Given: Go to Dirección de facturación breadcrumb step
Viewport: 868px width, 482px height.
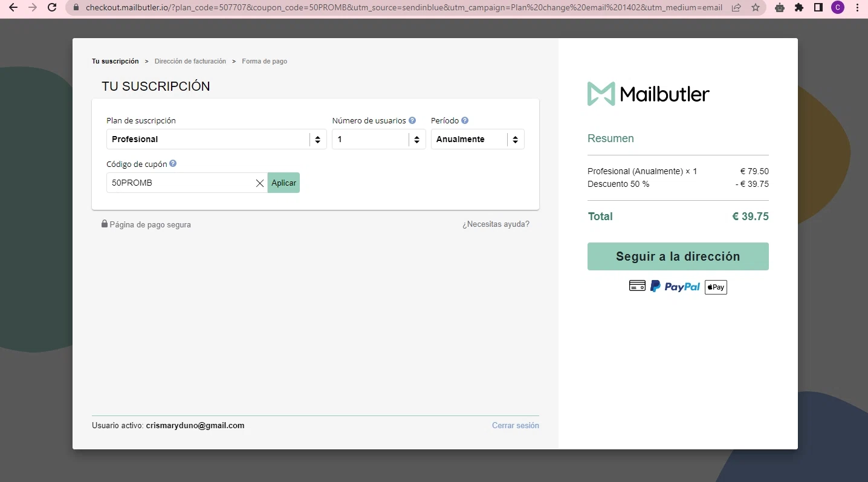Looking at the screenshot, I should (190, 61).
